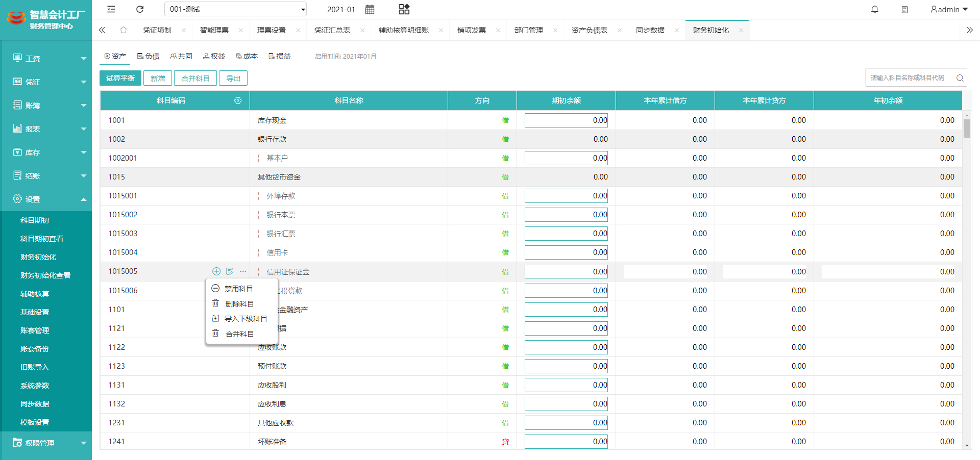980x460 pixels.
Task: Close the 同步数据 tab
Action: coord(677,30)
